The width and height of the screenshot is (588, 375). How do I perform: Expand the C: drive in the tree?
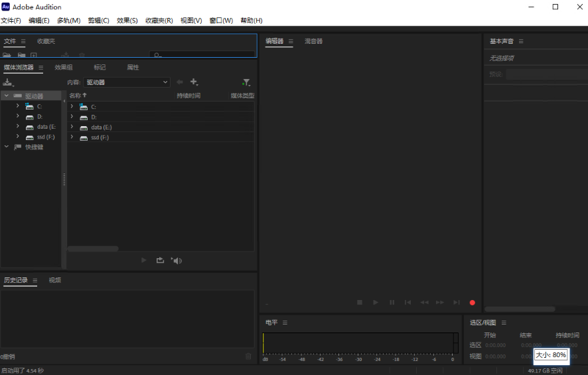click(x=18, y=106)
